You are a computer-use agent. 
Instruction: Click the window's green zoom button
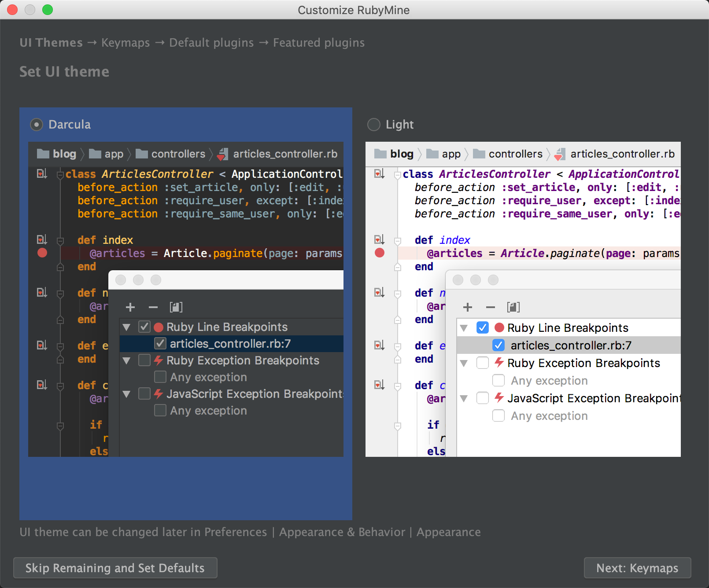click(48, 10)
